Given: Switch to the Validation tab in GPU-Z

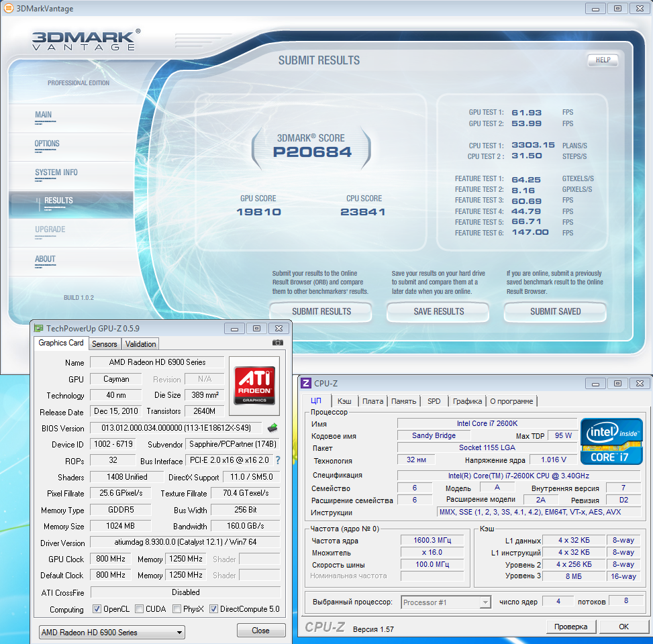Looking at the screenshot, I should [x=141, y=344].
